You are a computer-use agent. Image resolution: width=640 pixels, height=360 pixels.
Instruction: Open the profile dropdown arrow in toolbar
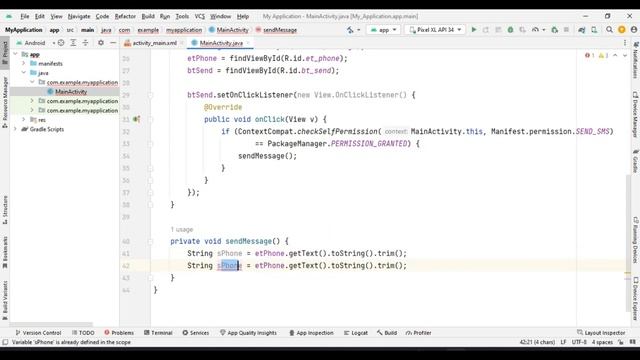(544, 30)
